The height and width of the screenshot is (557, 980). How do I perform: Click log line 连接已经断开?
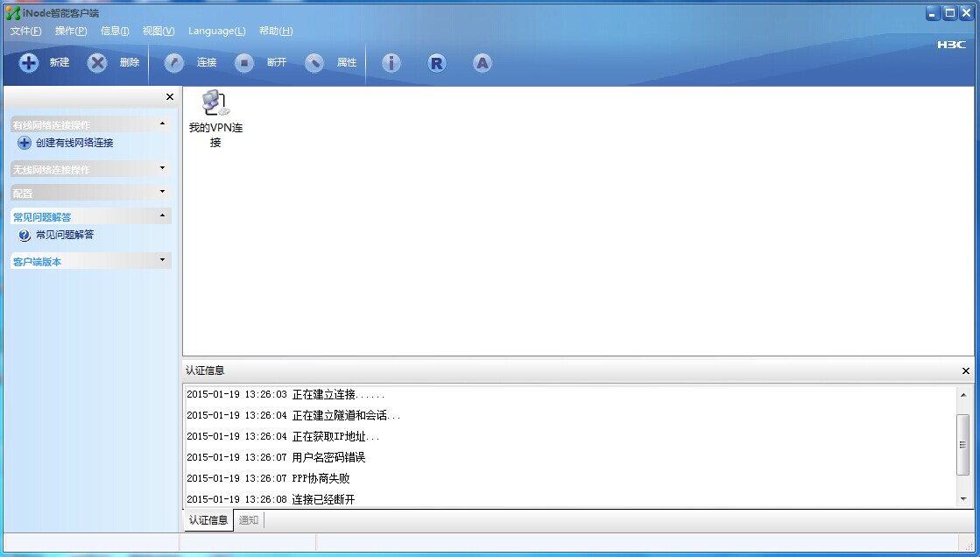point(271,499)
